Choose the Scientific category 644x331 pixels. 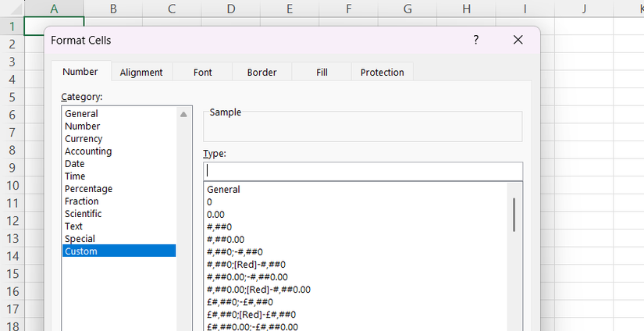pyautogui.click(x=119, y=214)
